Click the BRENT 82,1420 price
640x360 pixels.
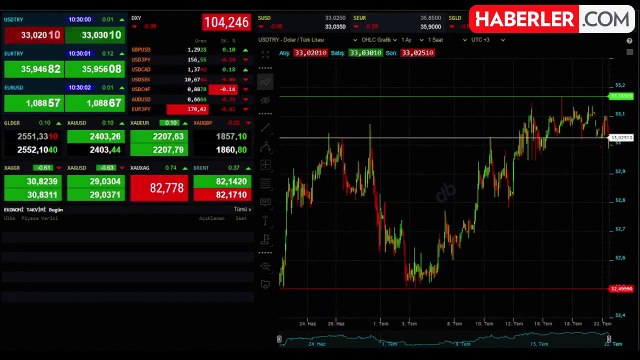pyautogui.click(x=222, y=182)
